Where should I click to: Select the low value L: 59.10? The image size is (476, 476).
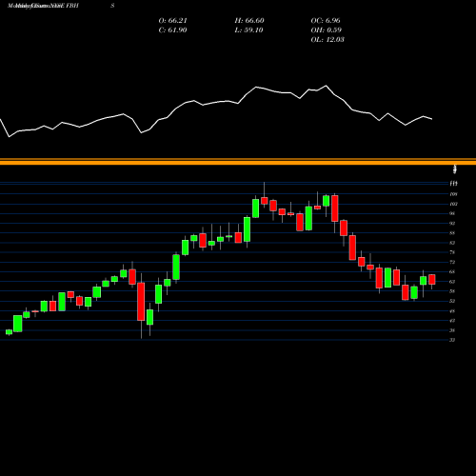click(248, 30)
